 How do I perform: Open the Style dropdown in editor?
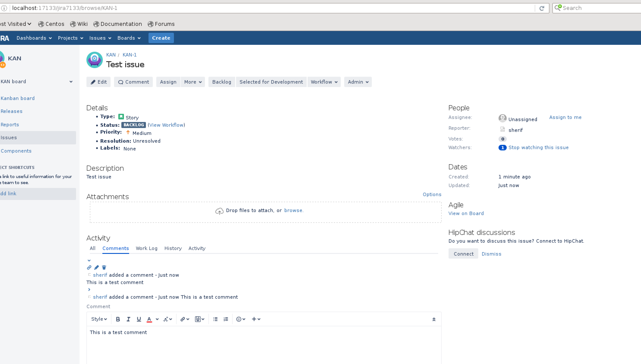click(99, 319)
